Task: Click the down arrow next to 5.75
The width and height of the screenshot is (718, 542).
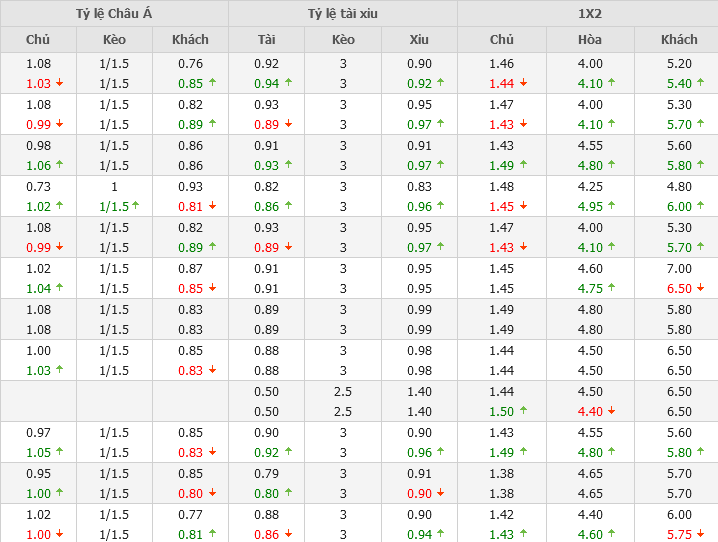Action: click(x=700, y=534)
